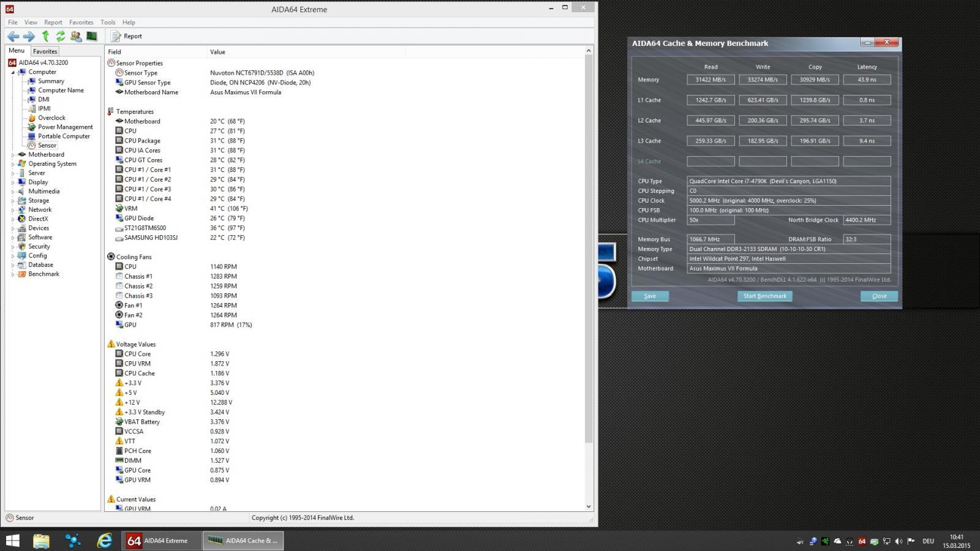
Task: Click the scrollbar down arrow in sensor list
Action: (589, 506)
